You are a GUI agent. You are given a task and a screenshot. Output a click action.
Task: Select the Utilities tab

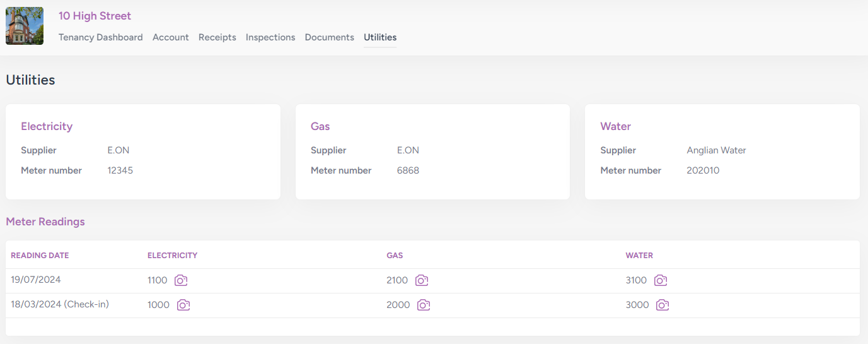[x=380, y=37]
